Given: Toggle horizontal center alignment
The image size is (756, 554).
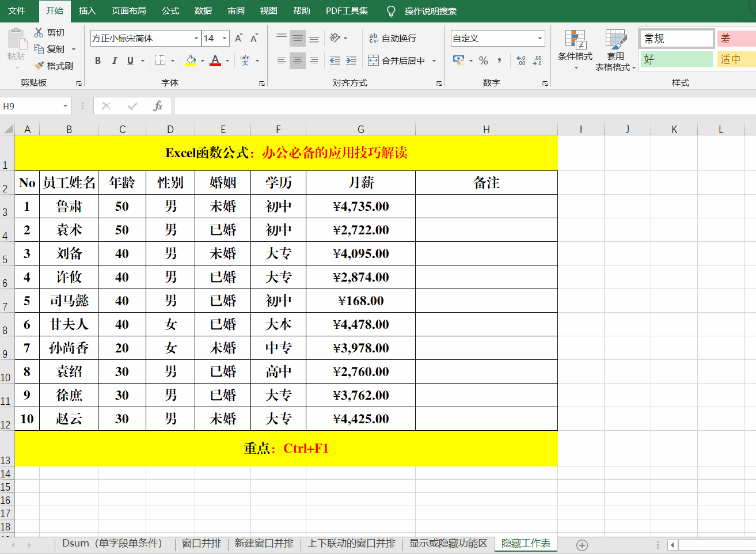Looking at the screenshot, I should click(298, 60).
